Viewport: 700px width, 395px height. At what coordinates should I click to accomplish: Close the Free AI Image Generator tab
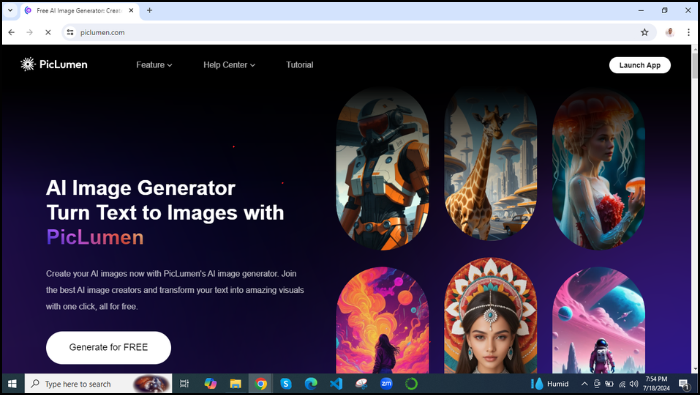(131, 10)
